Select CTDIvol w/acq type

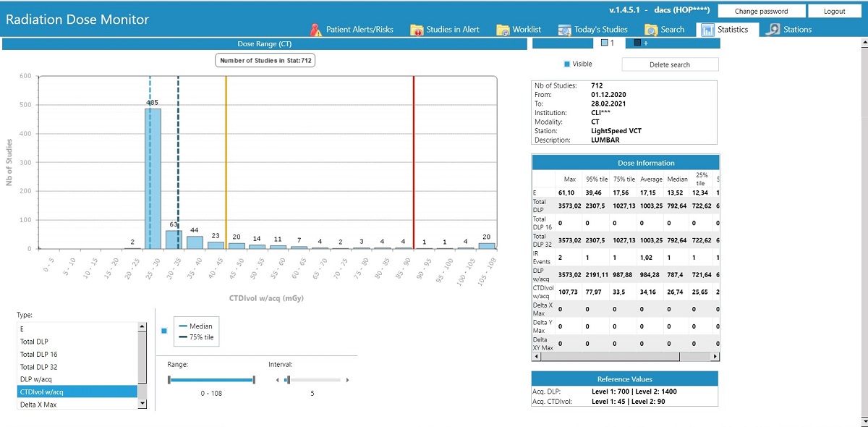(x=77, y=392)
